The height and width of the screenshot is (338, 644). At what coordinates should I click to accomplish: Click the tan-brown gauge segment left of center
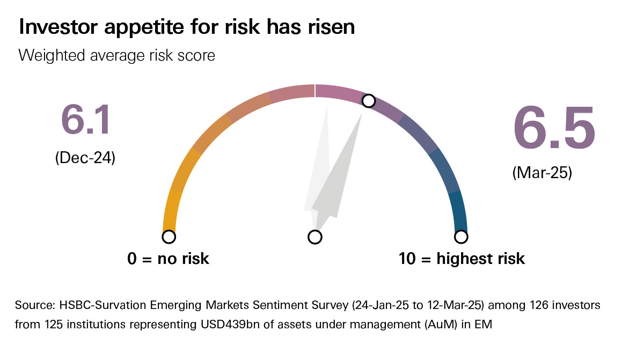pos(291,93)
